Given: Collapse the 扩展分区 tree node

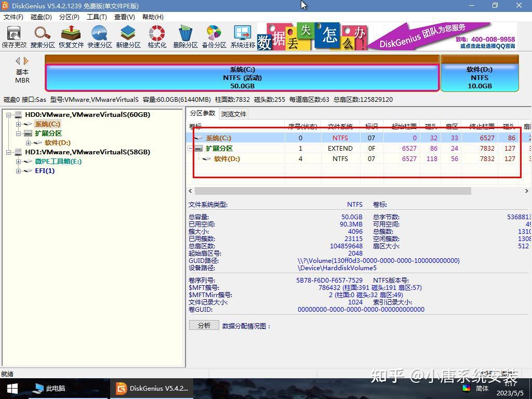Looking at the screenshot, I should pos(18,134).
